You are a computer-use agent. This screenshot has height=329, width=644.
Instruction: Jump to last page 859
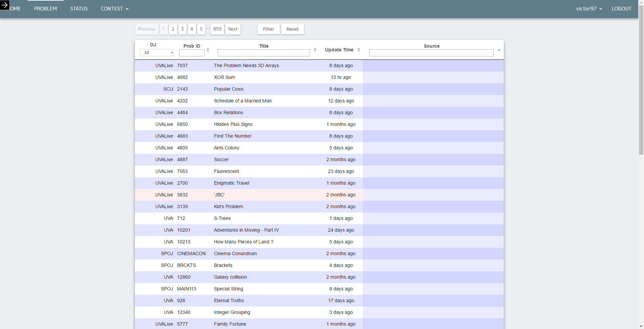tap(217, 29)
